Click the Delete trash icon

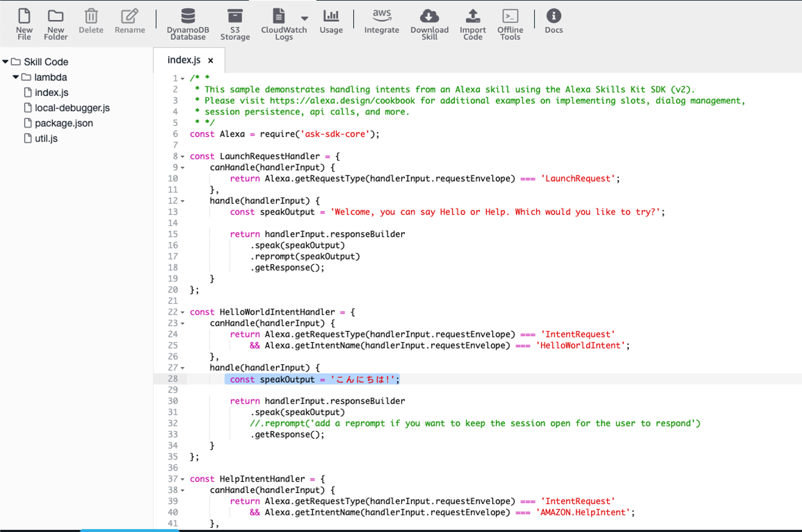[91, 16]
